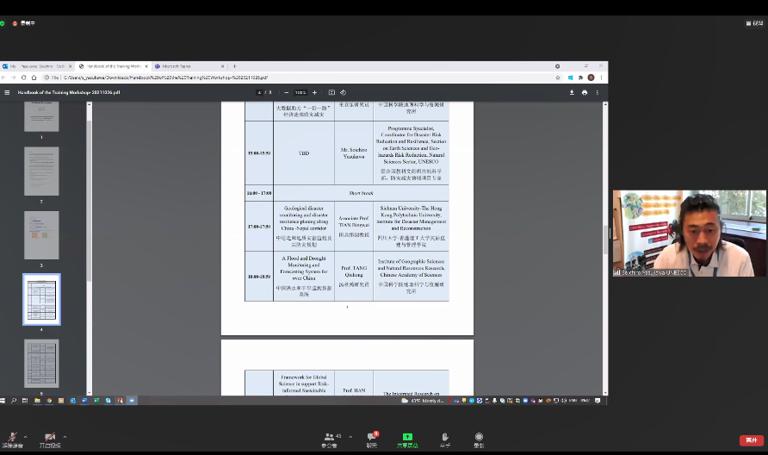Click the browser address bar with PDF path
The image size is (768, 455).
(x=300, y=77)
